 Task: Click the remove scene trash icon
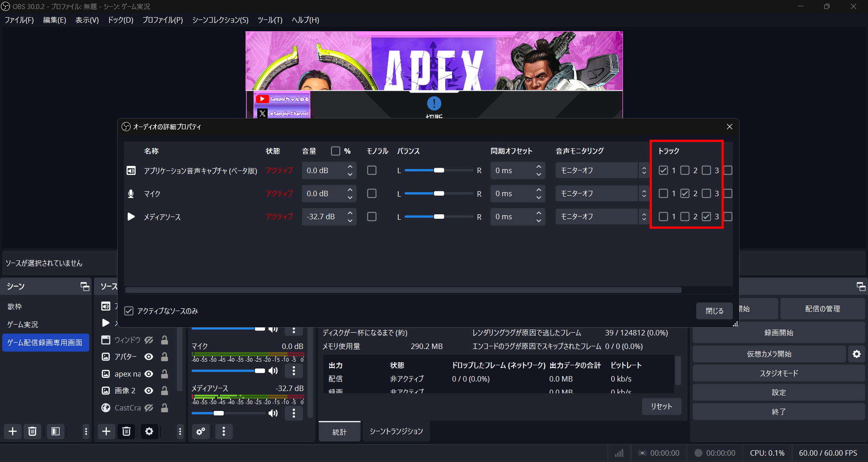(x=32, y=431)
